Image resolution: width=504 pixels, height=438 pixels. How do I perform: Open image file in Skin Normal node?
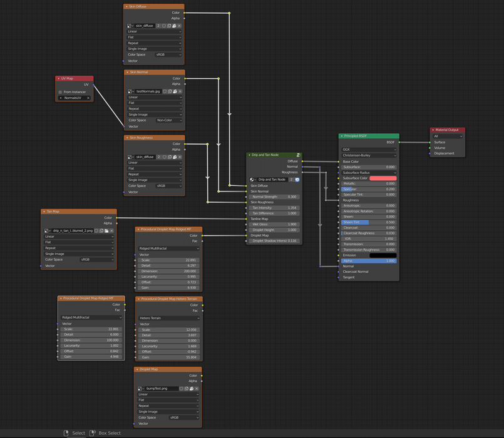[175, 91]
